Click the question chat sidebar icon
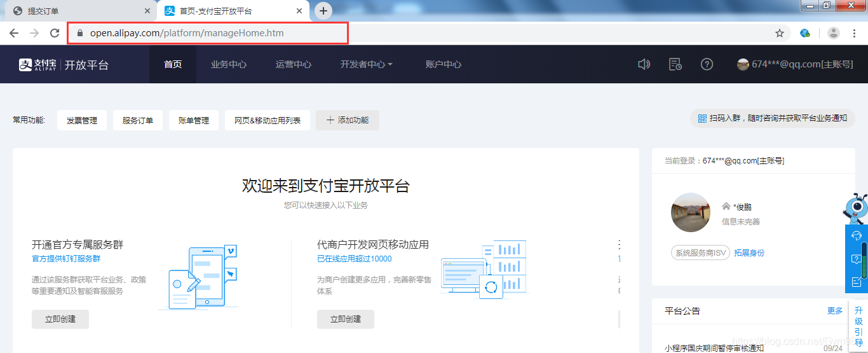Image resolution: width=868 pixels, height=353 pixels. [x=856, y=259]
